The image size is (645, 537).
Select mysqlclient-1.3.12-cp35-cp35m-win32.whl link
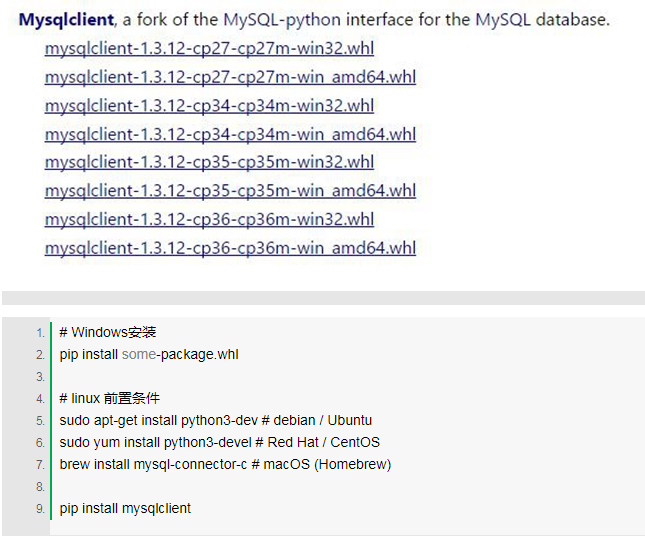209,162
